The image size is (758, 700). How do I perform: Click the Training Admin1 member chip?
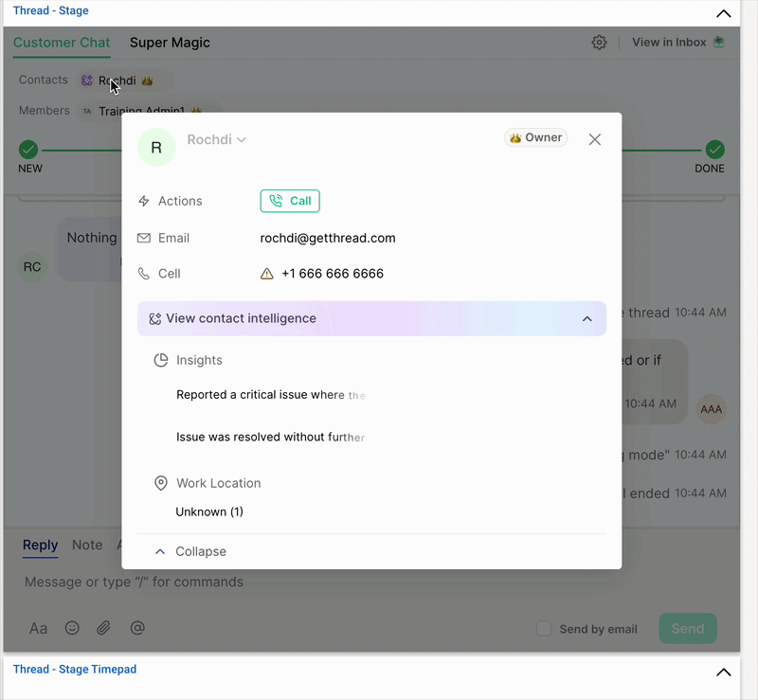click(x=149, y=111)
